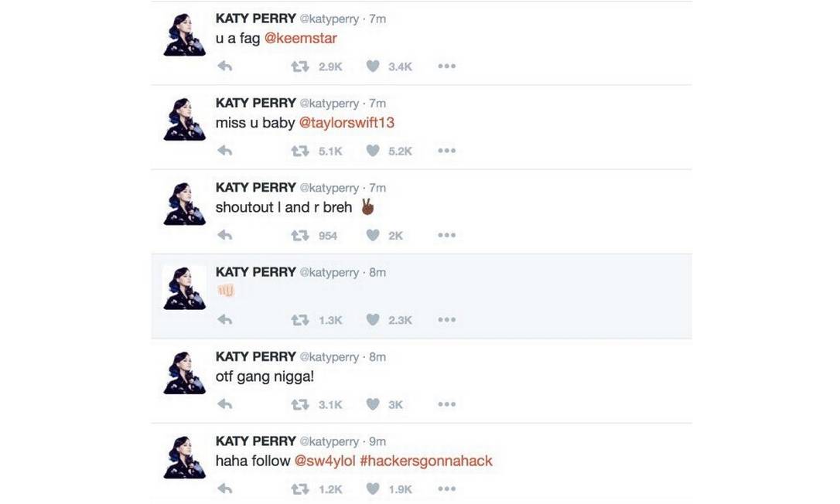Like the #hackersgonnahack tweet
The height and width of the screenshot is (504, 840).
click(373, 489)
